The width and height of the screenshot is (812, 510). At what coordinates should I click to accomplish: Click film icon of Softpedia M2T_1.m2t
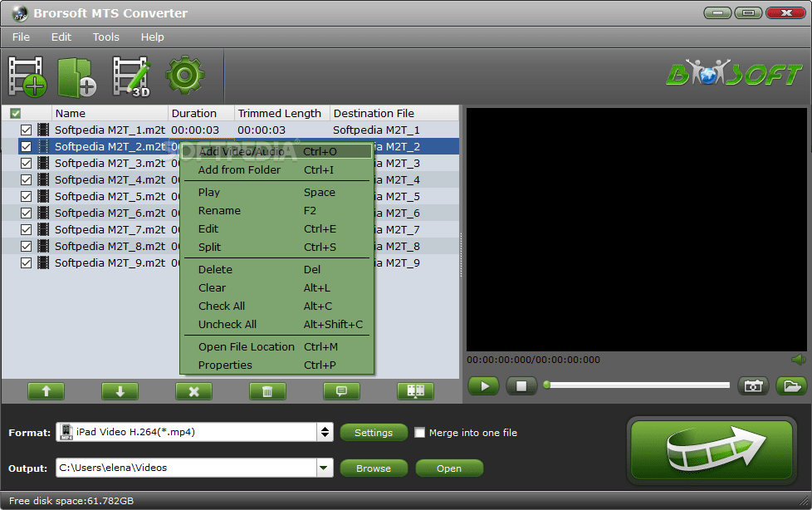(x=43, y=130)
